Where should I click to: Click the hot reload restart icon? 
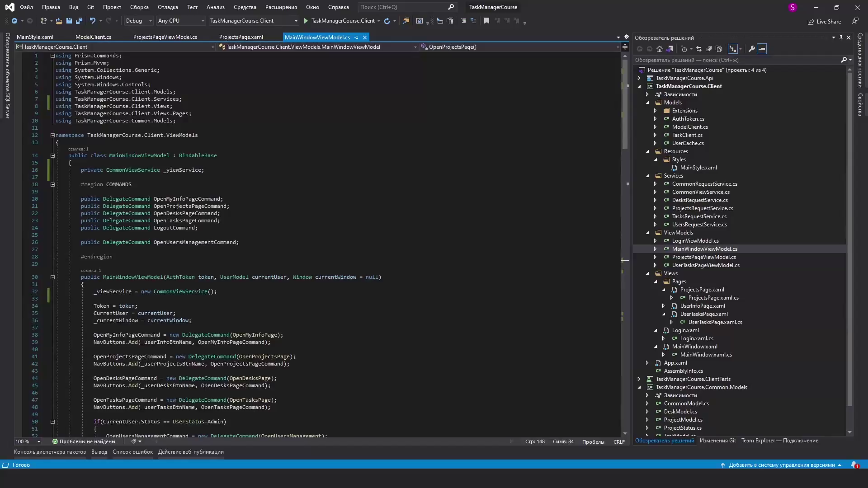tap(387, 21)
